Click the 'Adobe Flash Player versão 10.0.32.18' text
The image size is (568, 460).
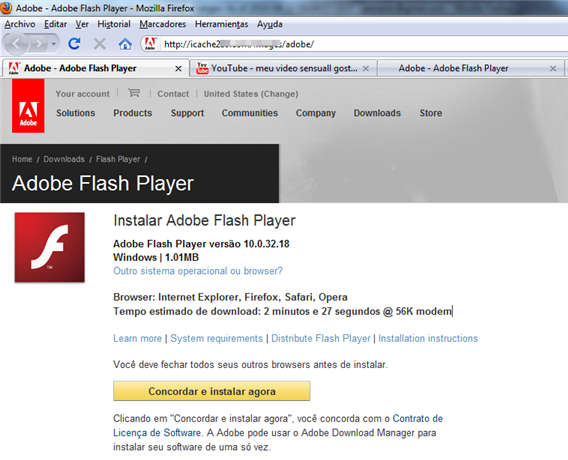point(201,244)
